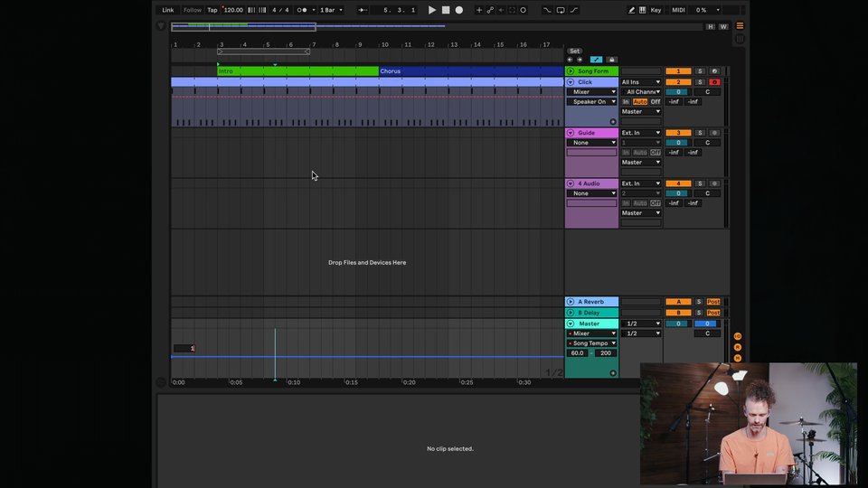Add automation lane on Master track

(613, 373)
